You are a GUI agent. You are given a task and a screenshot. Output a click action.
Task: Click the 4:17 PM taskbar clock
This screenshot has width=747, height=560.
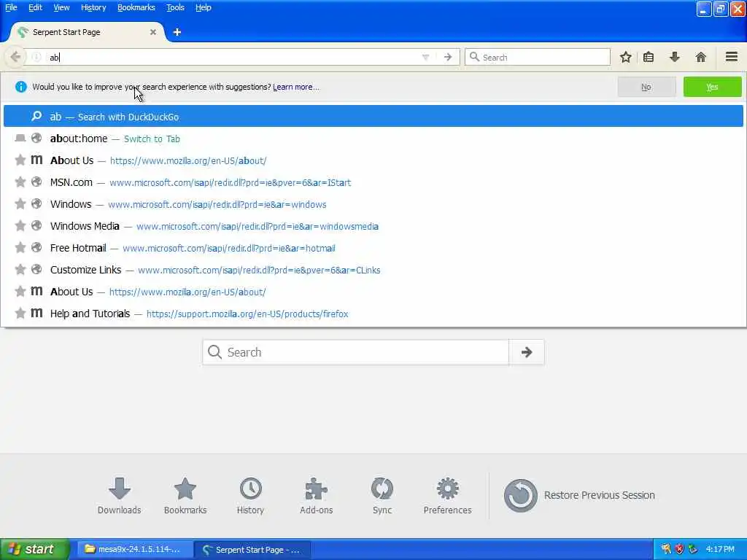[x=720, y=550]
